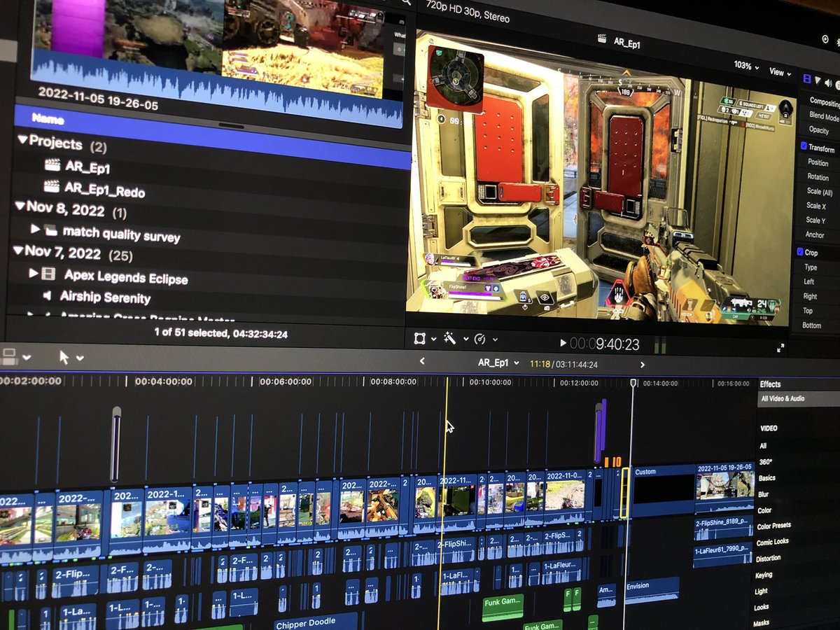
Task: Go back in timeline history arrow
Action: [422, 361]
